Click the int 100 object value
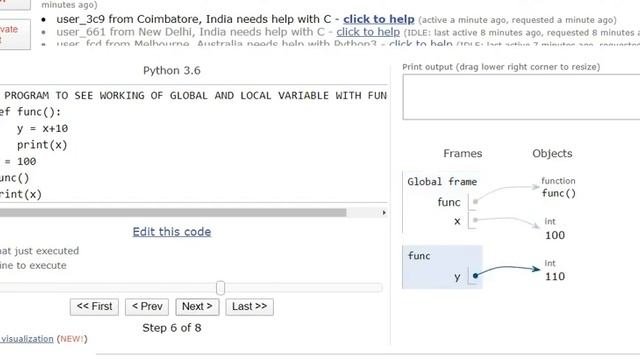640x360 pixels. click(x=555, y=235)
